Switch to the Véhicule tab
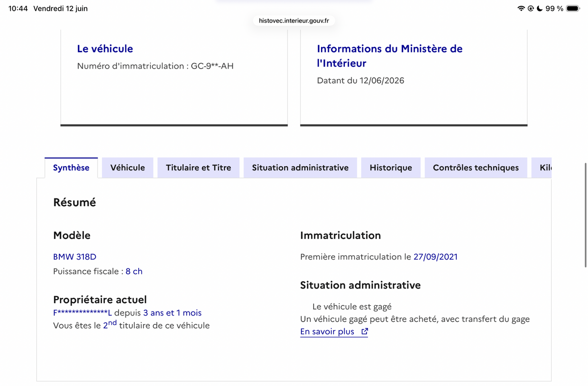This screenshot has width=588, height=386. (x=127, y=168)
